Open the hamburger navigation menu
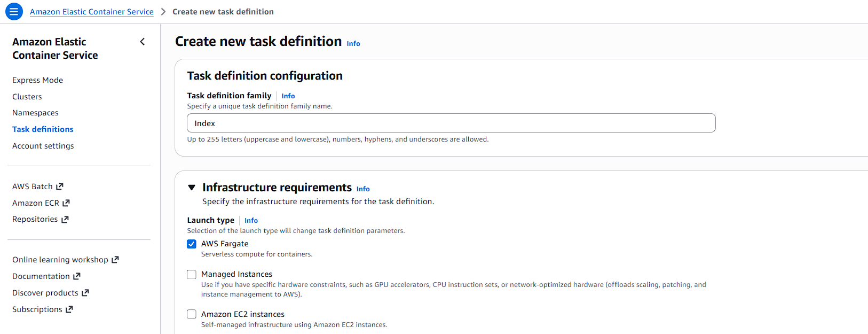This screenshot has width=868, height=334. tap(14, 11)
